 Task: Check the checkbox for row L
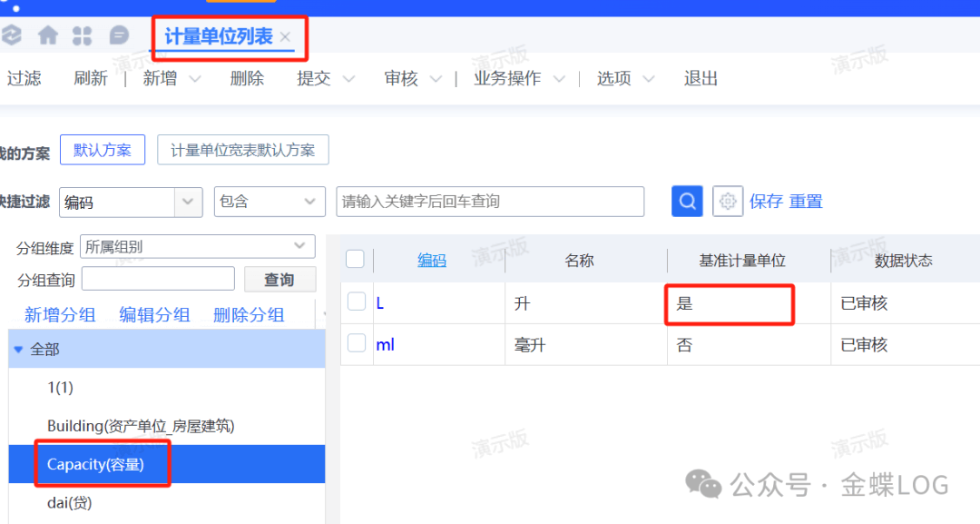point(357,302)
